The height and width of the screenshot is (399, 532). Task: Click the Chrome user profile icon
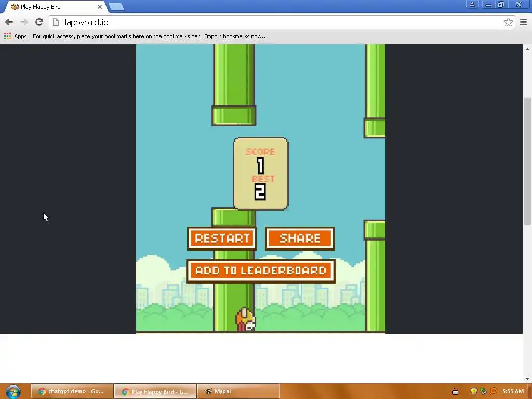click(472, 4)
